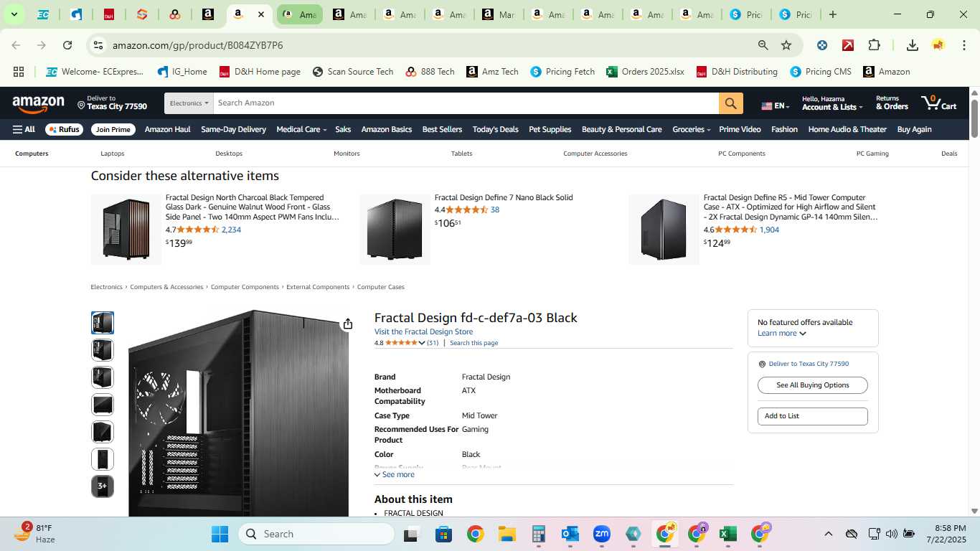Open the Define 7 Nano Black Solid item
This screenshot has width=980, height=551.
[x=504, y=198]
